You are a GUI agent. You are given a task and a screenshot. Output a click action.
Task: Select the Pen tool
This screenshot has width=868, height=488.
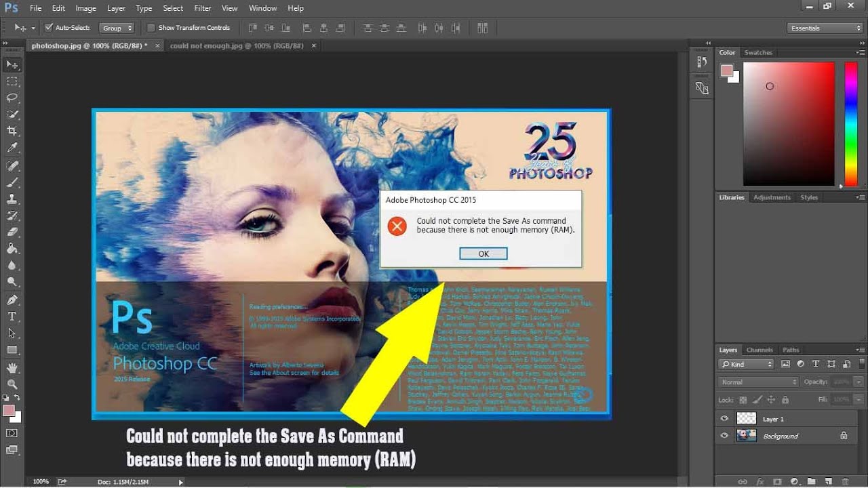coord(12,300)
